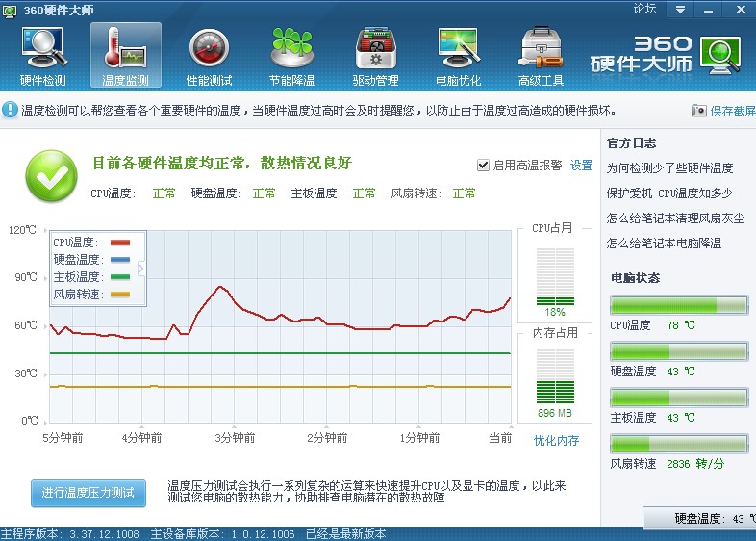The height and width of the screenshot is (541, 756).
Task: Click the 硬盘温度 progress bar in 电脑状态
Action: (x=679, y=351)
